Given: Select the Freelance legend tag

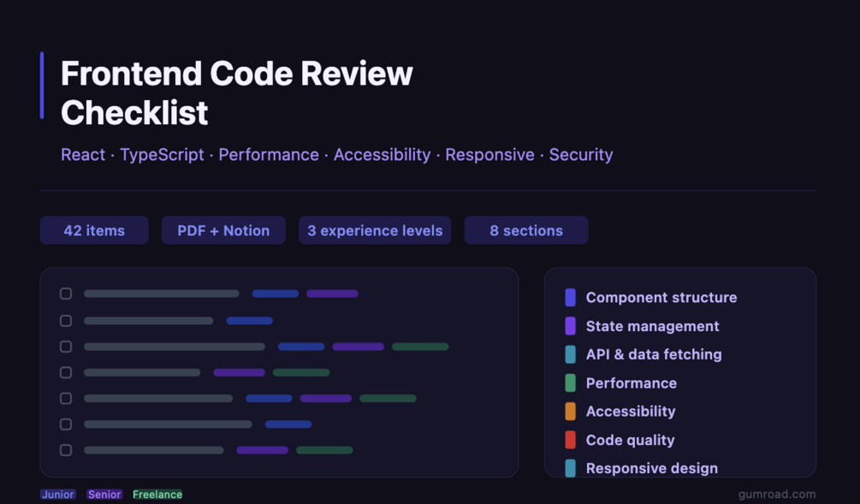Looking at the screenshot, I should coord(157,495).
